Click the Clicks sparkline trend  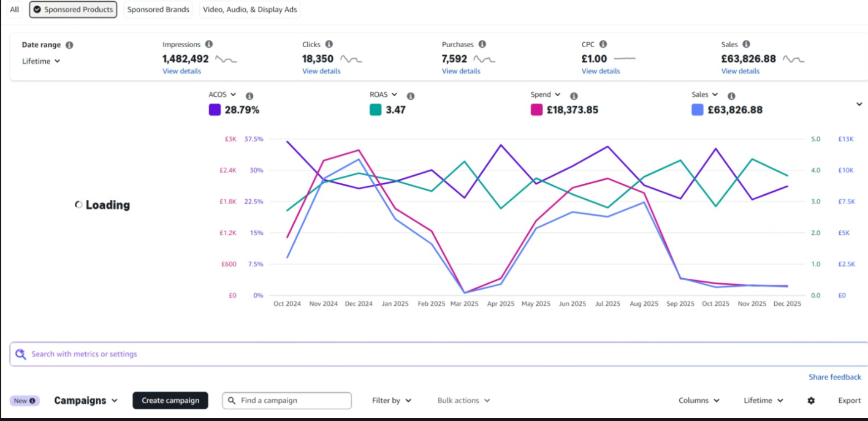point(351,59)
